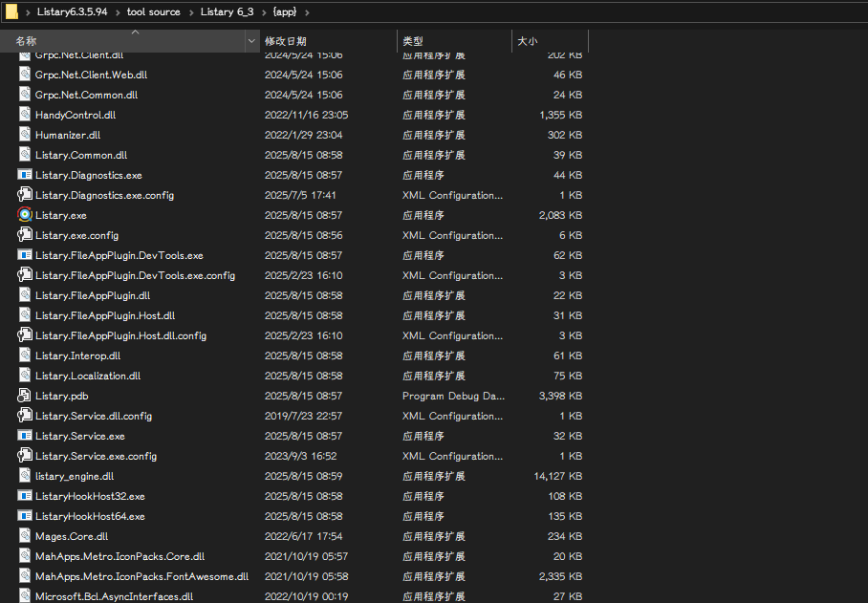Open the 名称 column filter dropdown arrow
This screenshot has height=603, width=868.
click(x=251, y=41)
